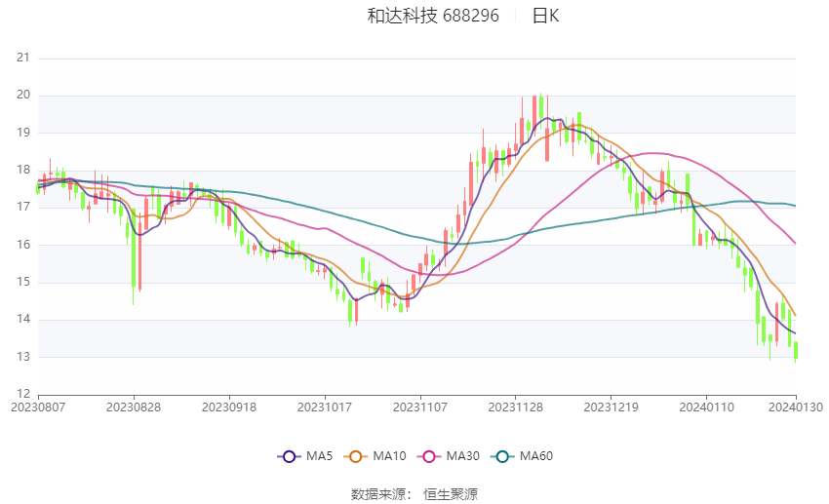
Task: Toggle the MA10 legend series
Action: (x=375, y=456)
